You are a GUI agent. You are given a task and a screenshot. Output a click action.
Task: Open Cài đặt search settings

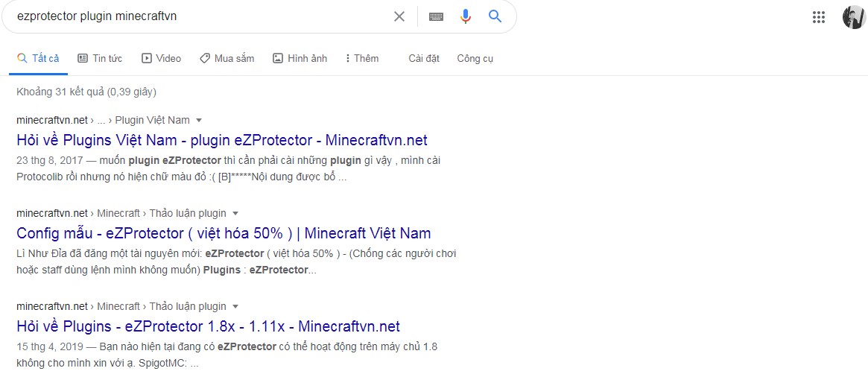point(424,58)
